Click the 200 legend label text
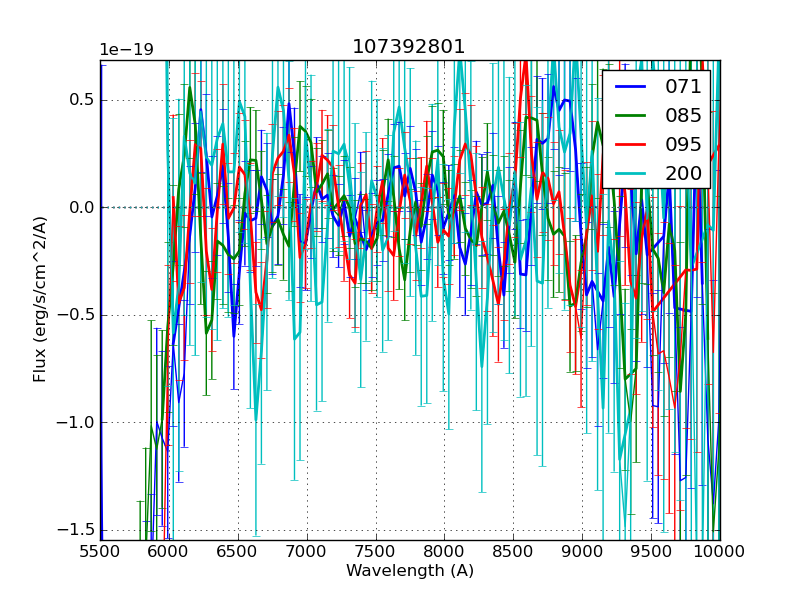The image size is (800, 600). (683, 173)
